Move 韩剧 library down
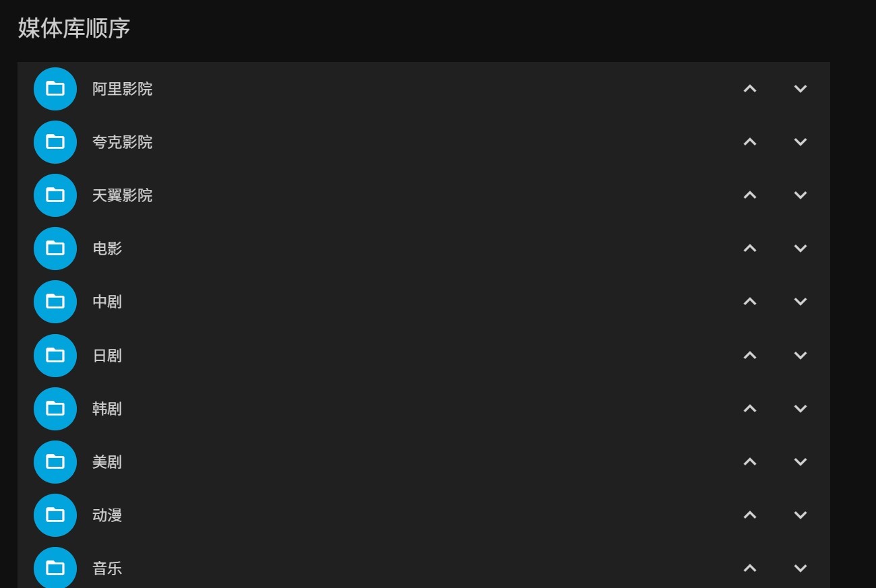Image resolution: width=876 pixels, height=588 pixels. click(x=801, y=409)
